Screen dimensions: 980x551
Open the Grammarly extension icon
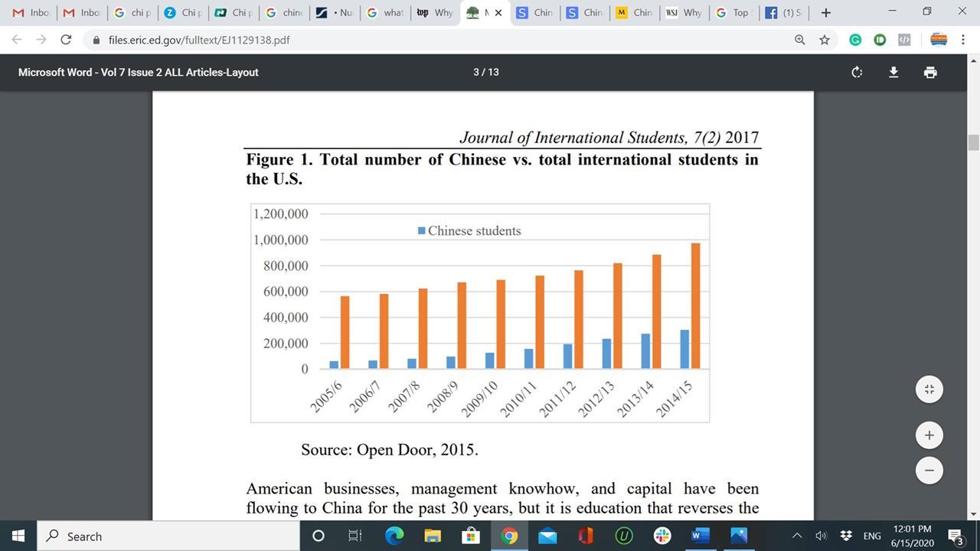coord(855,40)
